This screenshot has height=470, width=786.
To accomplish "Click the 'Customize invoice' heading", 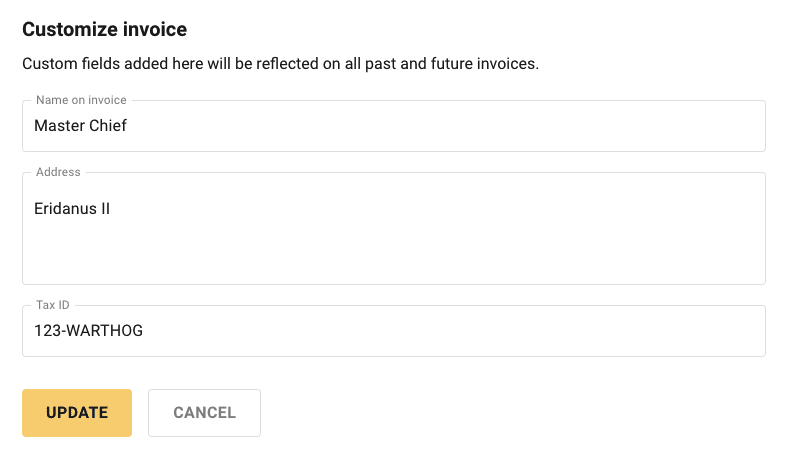I will click(104, 29).
